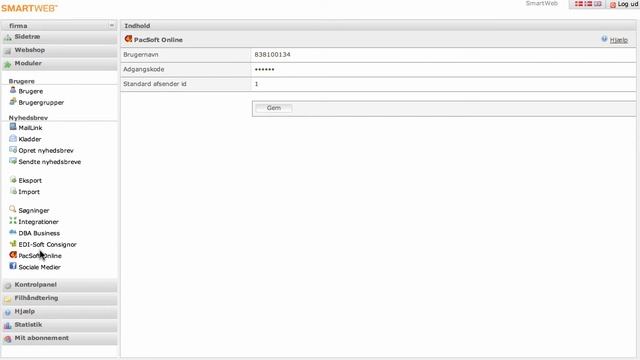This screenshot has height=360, width=640.
Task: Collapse the Moduler section
Action: (60, 64)
